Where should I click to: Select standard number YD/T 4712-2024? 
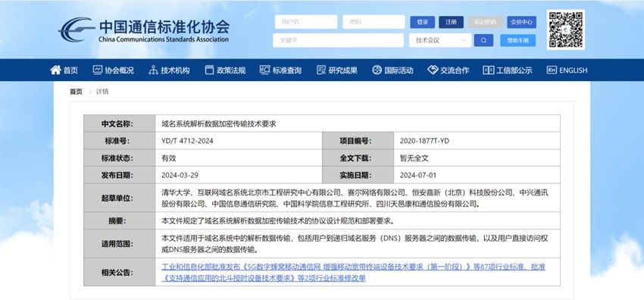tap(187, 141)
